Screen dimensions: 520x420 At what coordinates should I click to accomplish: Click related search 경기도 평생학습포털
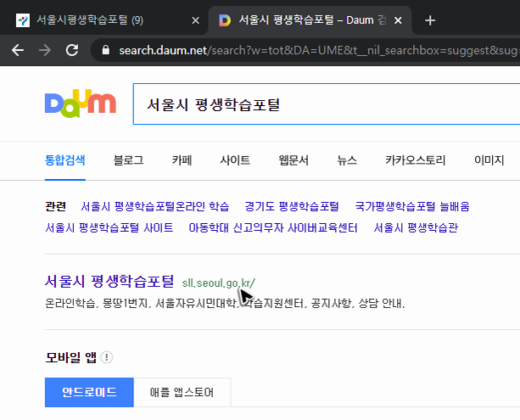(x=292, y=206)
